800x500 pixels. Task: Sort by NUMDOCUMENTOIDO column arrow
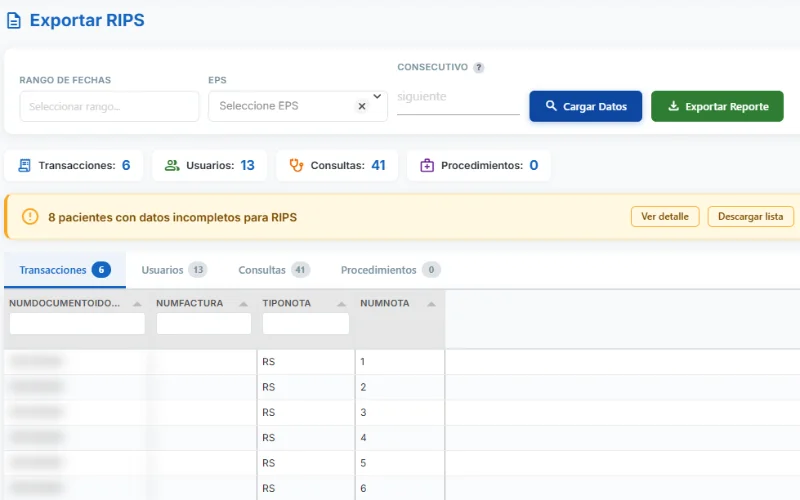[x=137, y=304]
